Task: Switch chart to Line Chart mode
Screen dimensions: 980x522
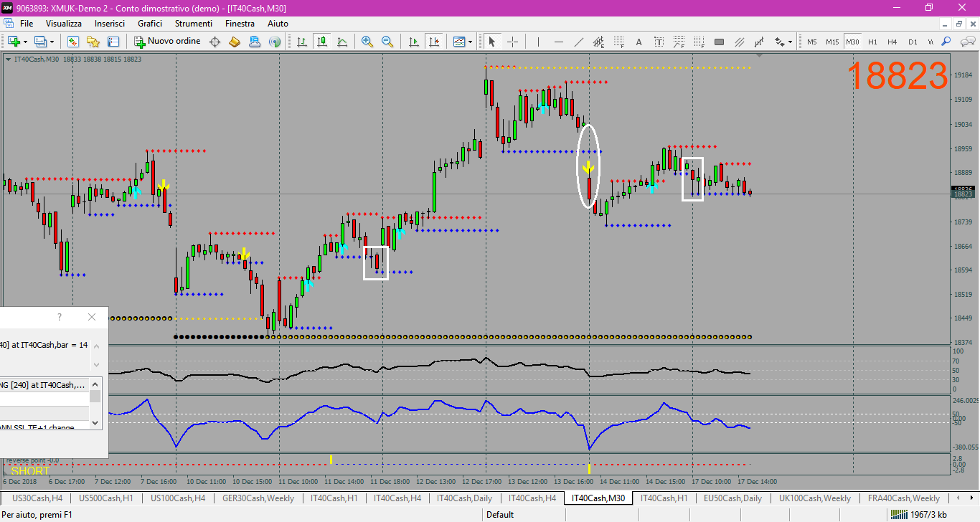Action: [x=342, y=42]
